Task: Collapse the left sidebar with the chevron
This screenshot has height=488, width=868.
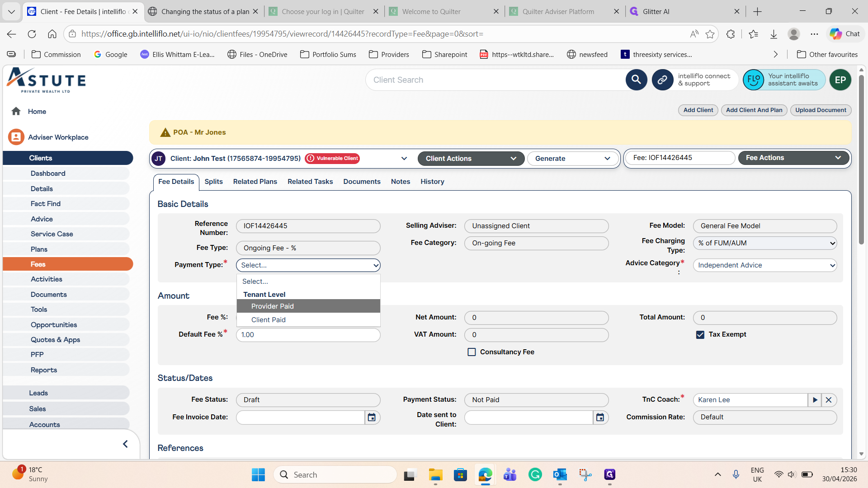Action: tap(125, 444)
